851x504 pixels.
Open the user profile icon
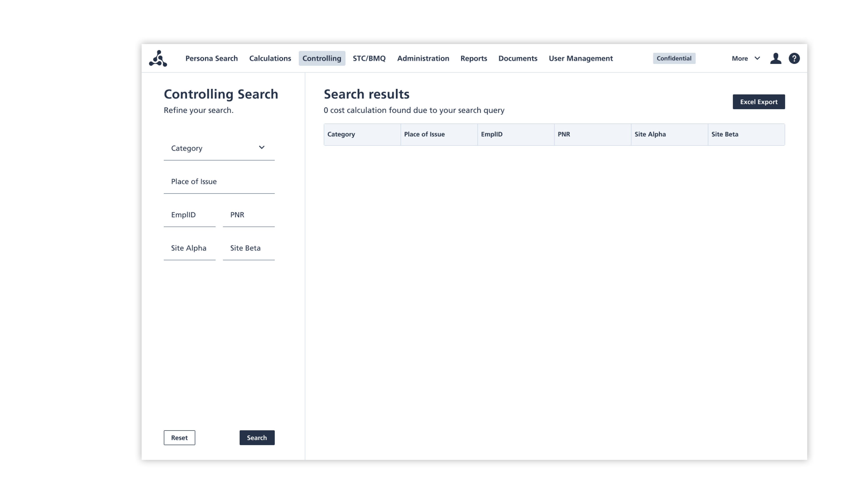coord(775,58)
